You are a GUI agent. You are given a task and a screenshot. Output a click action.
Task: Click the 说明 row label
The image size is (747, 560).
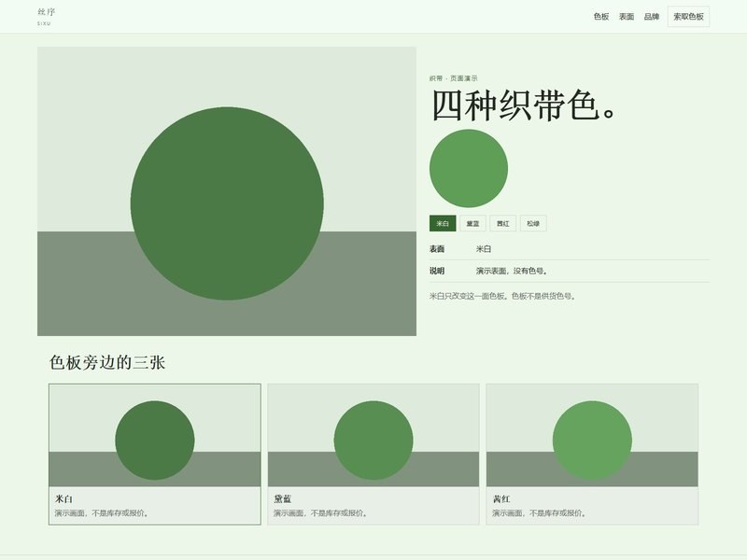pos(437,271)
